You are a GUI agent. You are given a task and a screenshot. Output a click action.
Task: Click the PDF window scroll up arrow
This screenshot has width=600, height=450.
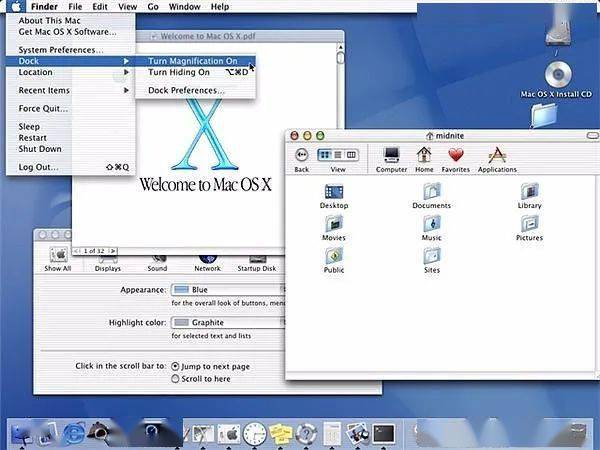pyautogui.click(x=340, y=47)
